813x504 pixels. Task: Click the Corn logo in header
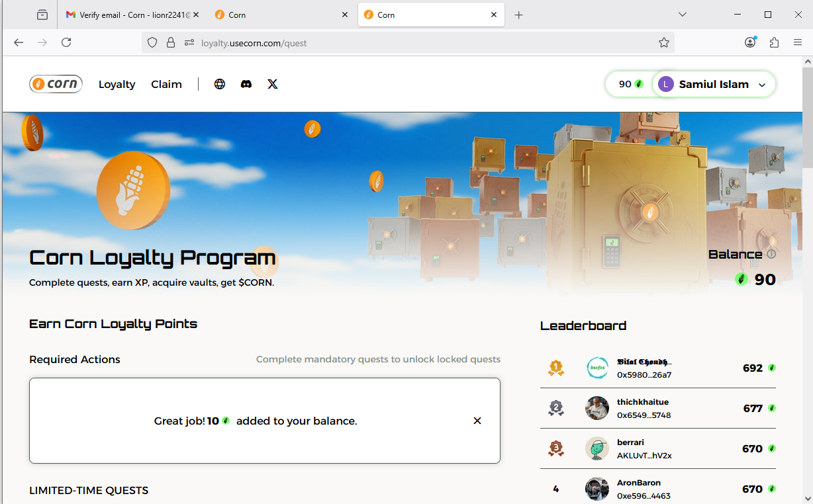56,84
